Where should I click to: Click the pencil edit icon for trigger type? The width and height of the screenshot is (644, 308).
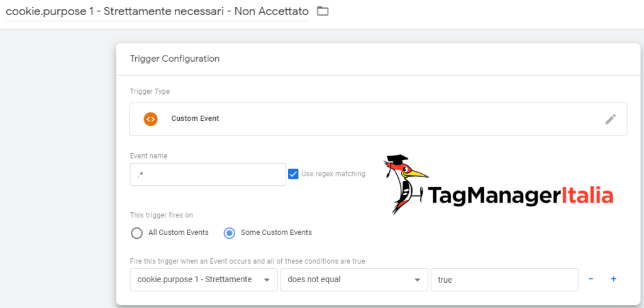click(x=610, y=119)
